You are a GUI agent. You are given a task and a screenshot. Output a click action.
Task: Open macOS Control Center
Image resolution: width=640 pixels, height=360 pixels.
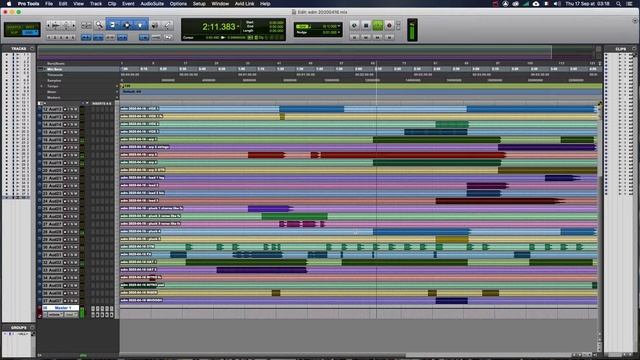point(630,4)
